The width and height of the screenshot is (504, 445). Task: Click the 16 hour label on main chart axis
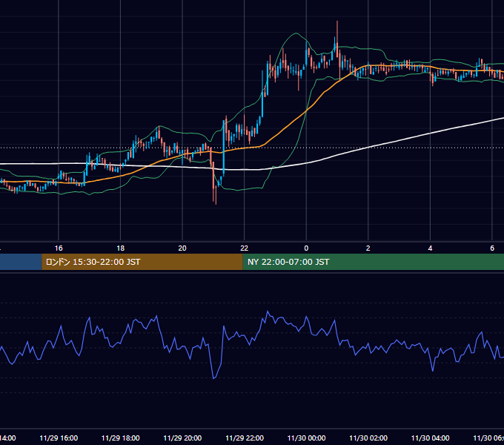click(x=59, y=248)
